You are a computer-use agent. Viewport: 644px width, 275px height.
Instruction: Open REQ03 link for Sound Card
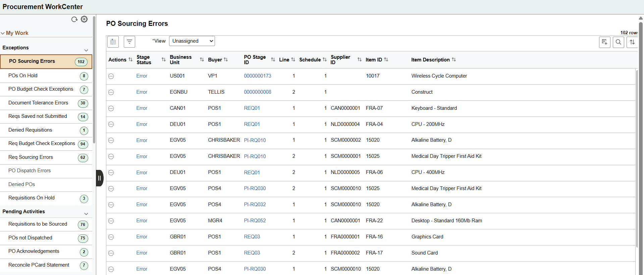[x=252, y=253]
